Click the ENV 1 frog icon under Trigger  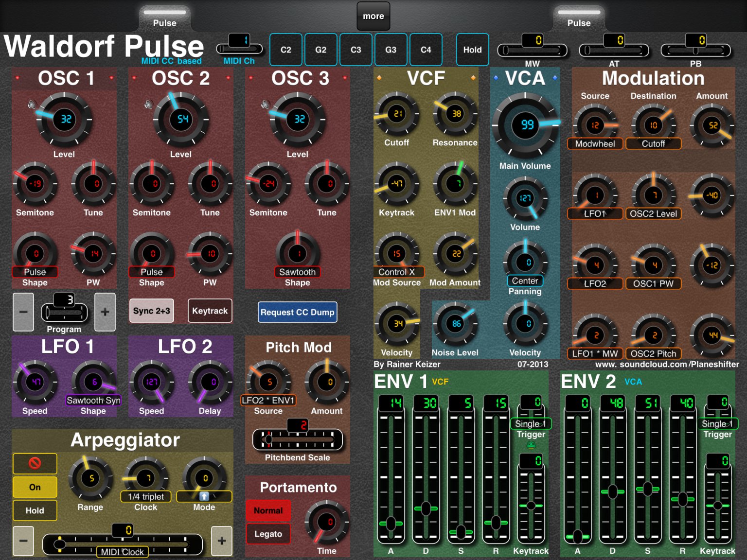[531, 445]
